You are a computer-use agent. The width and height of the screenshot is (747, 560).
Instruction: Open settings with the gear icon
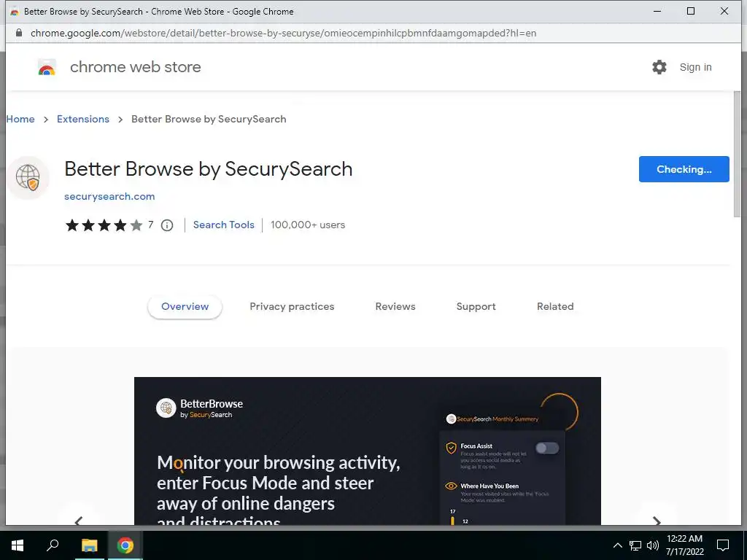tap(659, 67)
